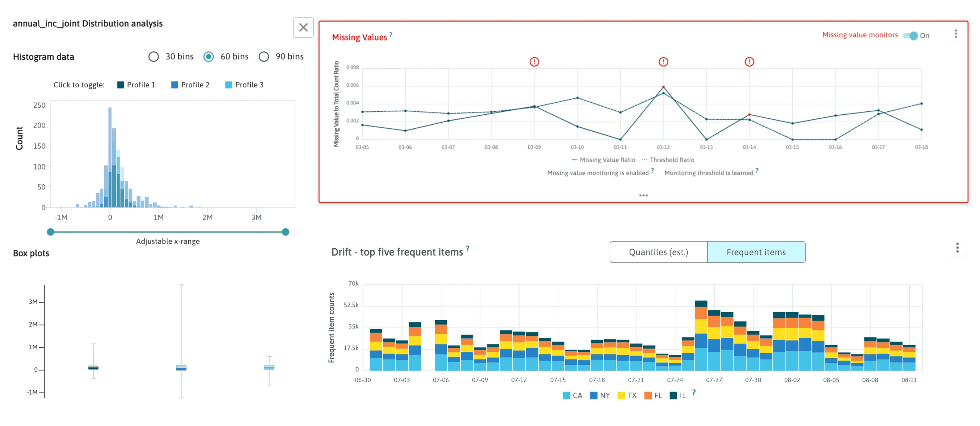Click the 03-09 missing value alert icon
The image size is (980, 426).
pyautogui.click(x=534, y=62)
